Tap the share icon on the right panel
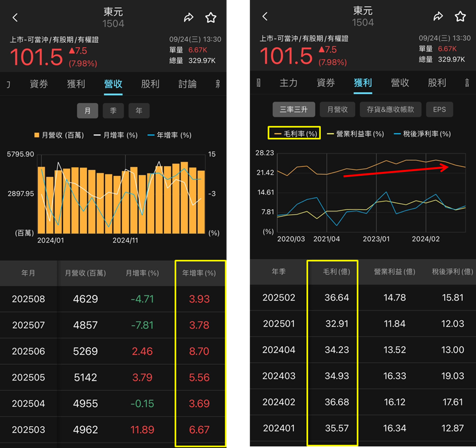Screen dimensions: 476x448 pos(438,16)
